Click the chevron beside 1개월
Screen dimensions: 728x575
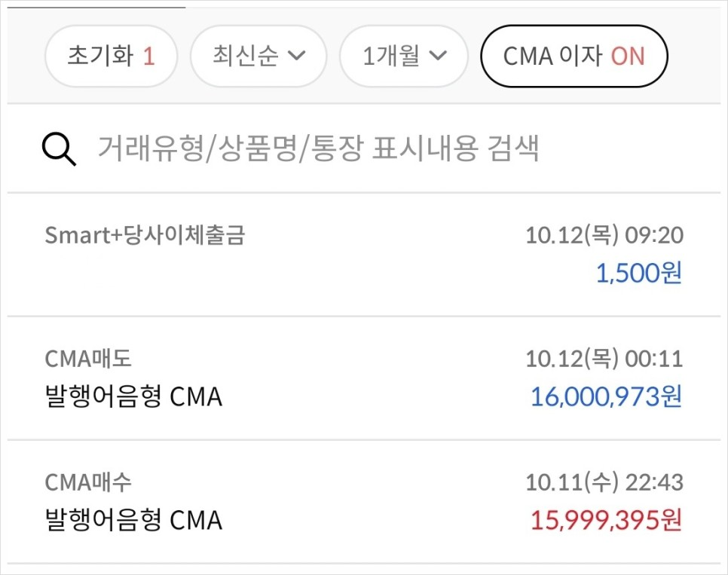(x=438, y=57)
